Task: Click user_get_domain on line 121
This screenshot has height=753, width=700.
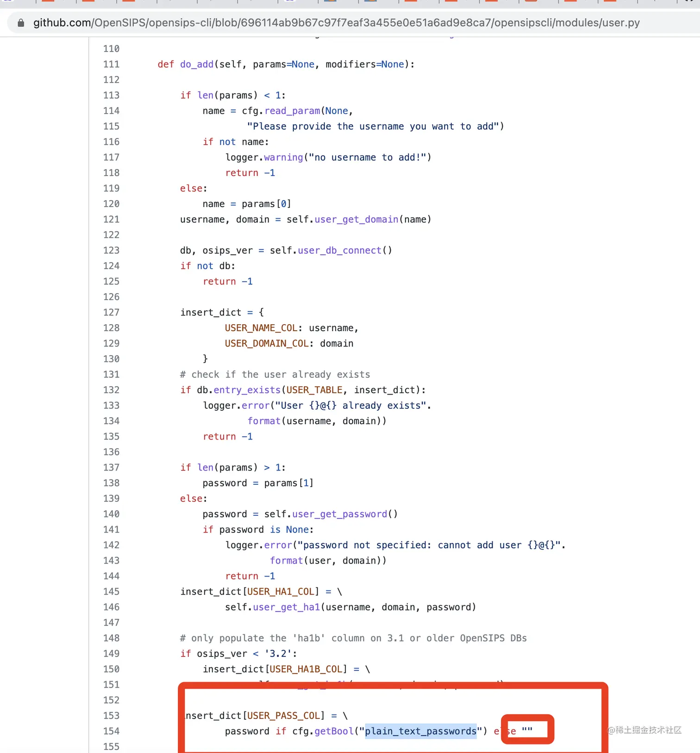Action: click(x=356, y=220)
